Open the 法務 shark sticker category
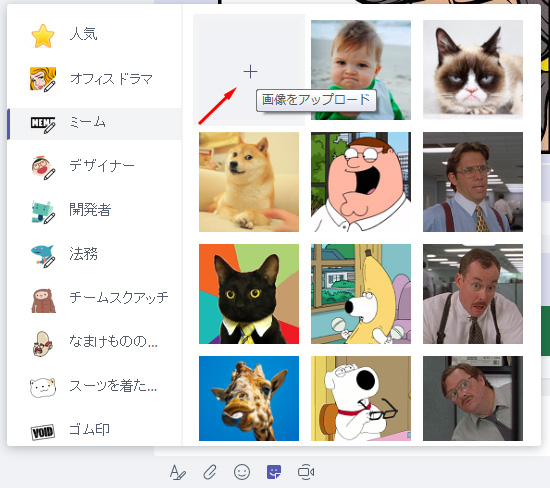The height and width of the screenshot is (488, 550). point(94,254)
